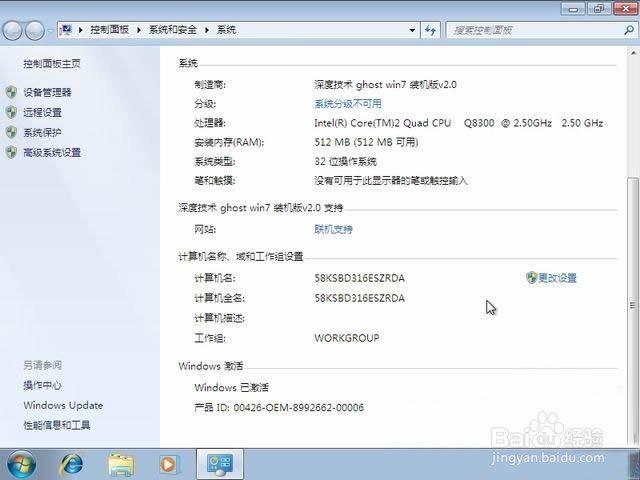Click shield icon beside 高级系统设置
Image resolution: width=640 pixels, height=480 pixels.
point(11,152)
